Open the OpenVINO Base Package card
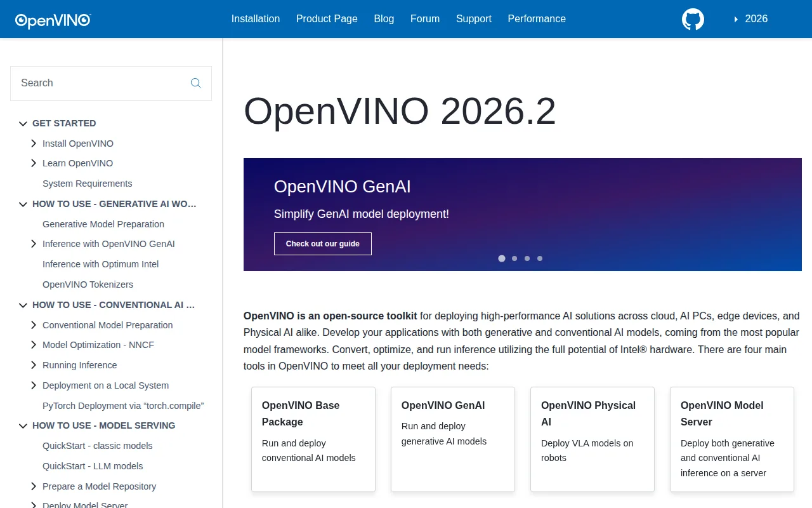812x508 pixels. (x=313, y=439)
